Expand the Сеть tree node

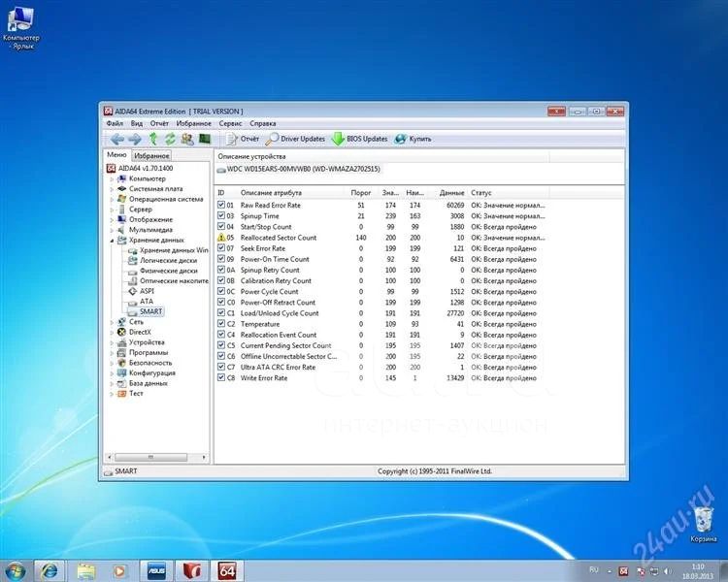coord(112,322)
